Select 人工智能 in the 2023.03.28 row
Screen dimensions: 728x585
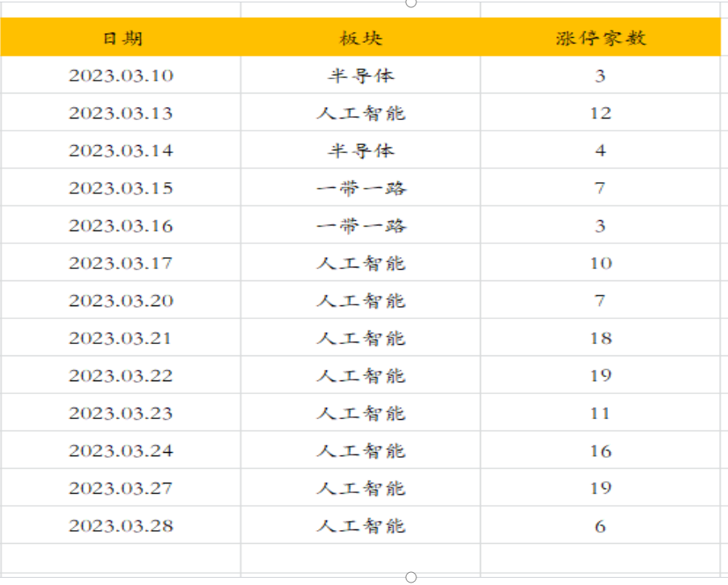point(361,526)
